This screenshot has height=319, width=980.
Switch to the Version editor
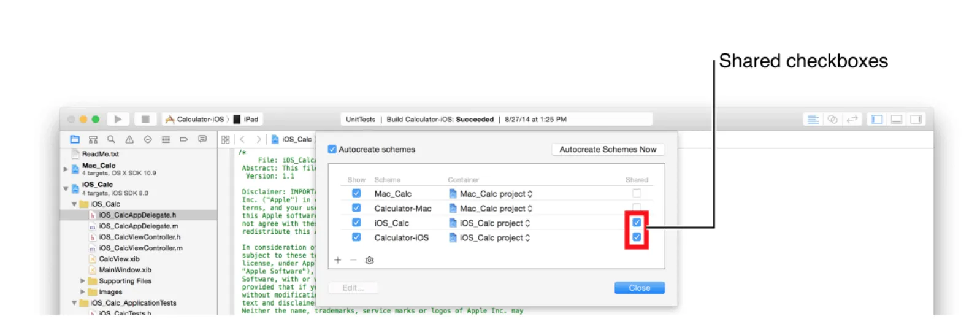click(852, 119)
